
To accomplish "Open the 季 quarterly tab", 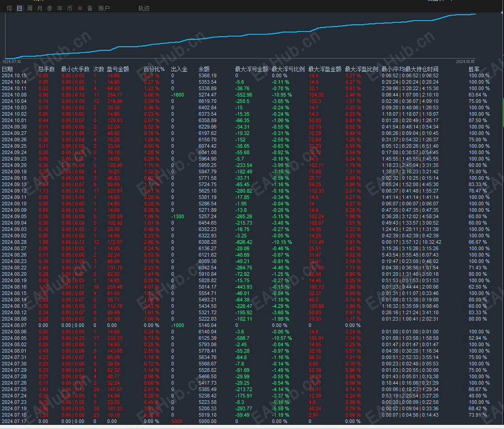I will click(50, 8).
